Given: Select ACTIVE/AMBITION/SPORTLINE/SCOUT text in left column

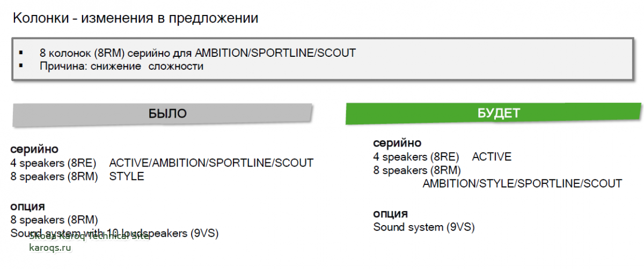Looking at the screenshot, I should (x=211, y=163).
